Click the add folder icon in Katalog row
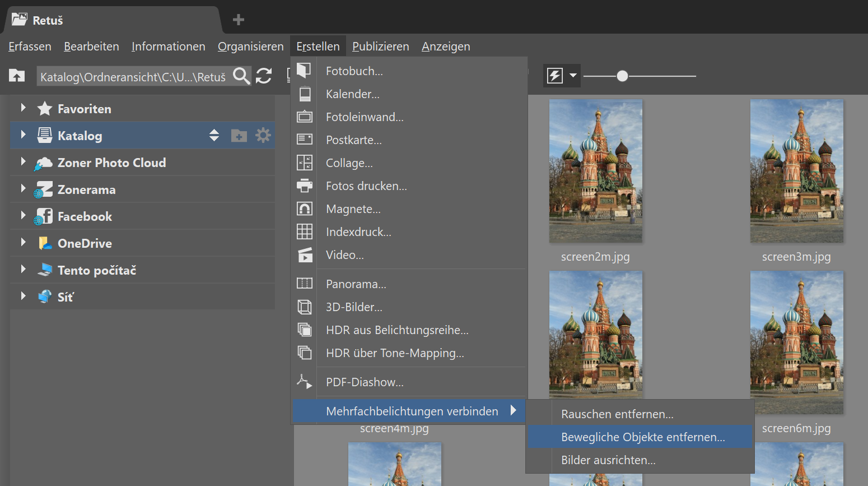The height and width of the screenshot is (486, 868). tap(239, 136)
